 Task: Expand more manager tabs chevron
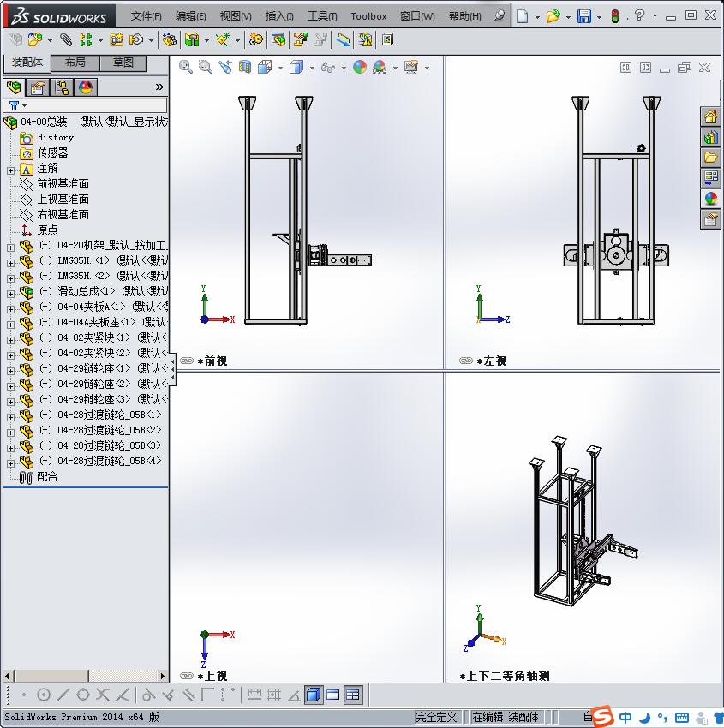[x=159, y=87]
